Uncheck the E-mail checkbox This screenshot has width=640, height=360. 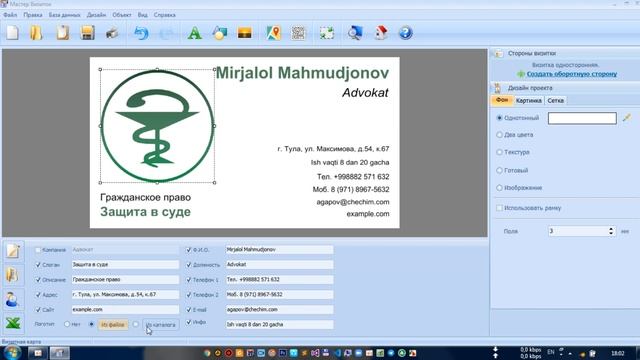(x=189, y=310)
